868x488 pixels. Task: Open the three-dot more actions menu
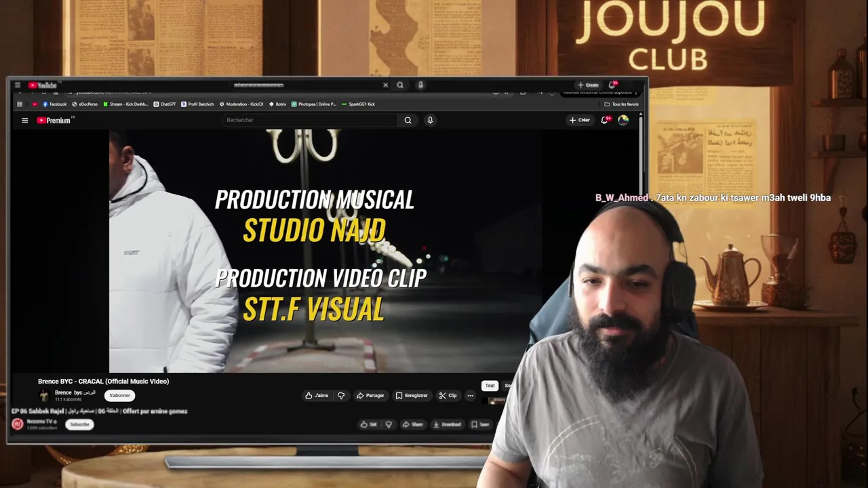point(470,396)
